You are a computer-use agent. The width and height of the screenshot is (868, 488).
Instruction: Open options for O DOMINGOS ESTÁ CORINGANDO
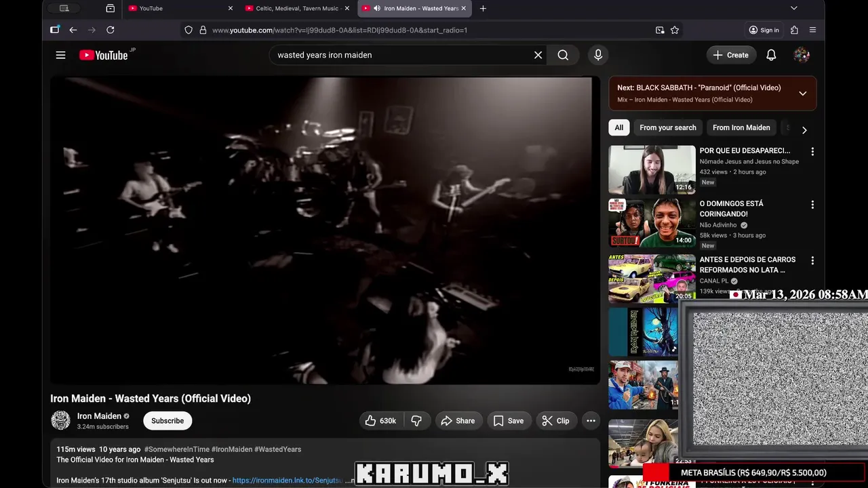click(812, 205)
